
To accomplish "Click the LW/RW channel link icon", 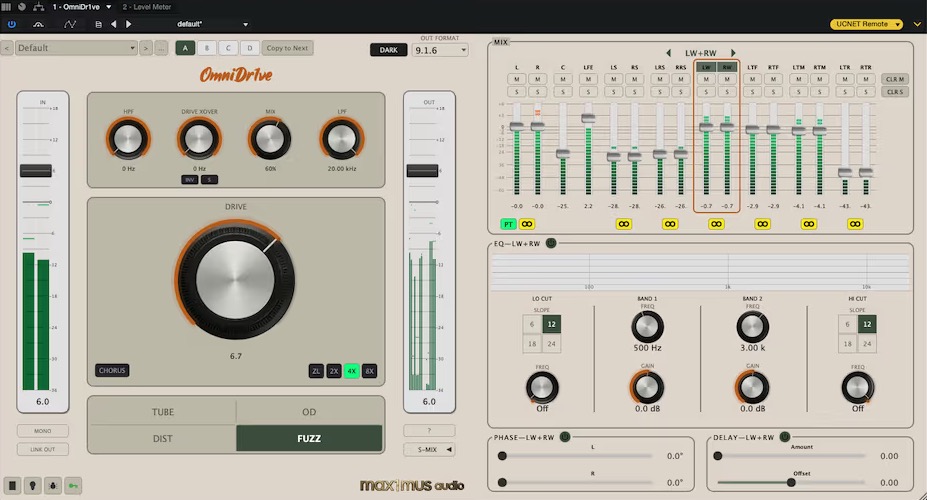I will point(716,224).
